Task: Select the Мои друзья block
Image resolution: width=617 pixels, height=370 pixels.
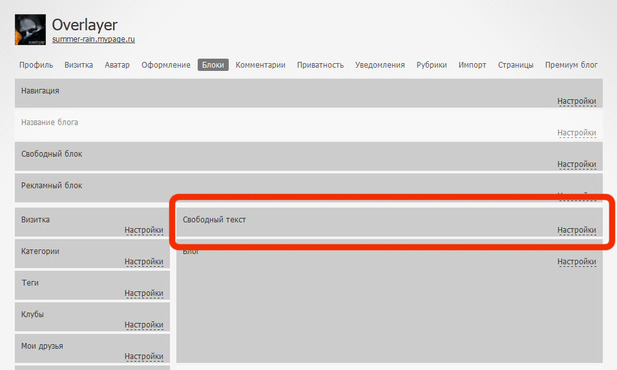Action: pos(92,348)
